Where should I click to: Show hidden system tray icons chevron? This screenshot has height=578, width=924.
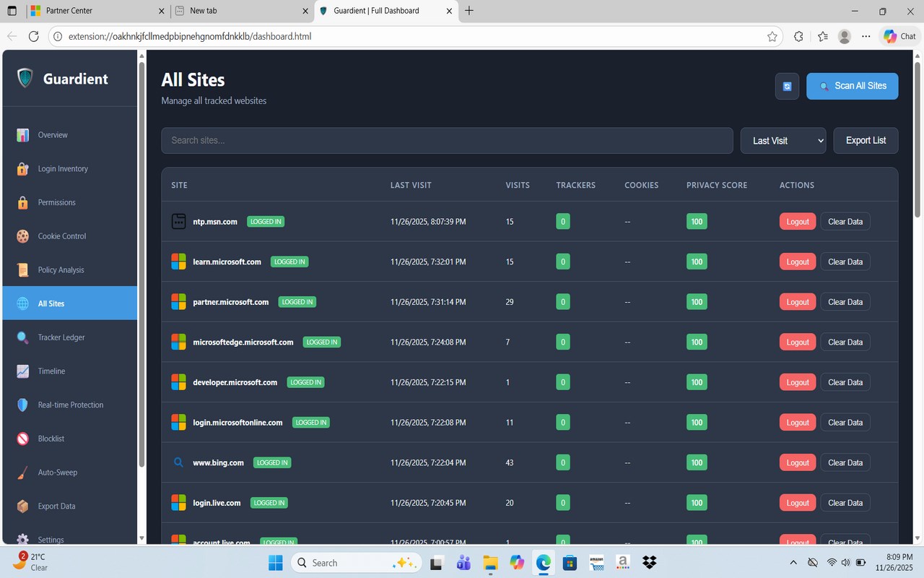tap(794, 563)
